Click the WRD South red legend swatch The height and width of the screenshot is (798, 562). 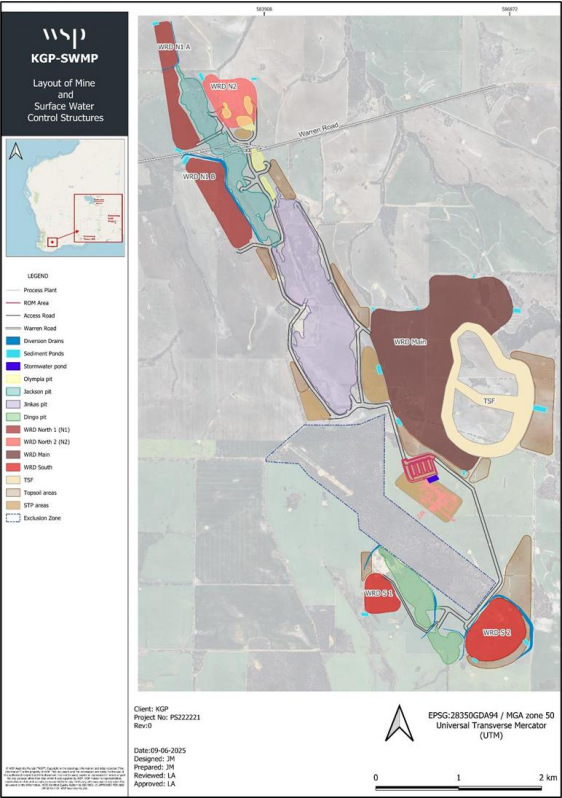click(13, 467)
